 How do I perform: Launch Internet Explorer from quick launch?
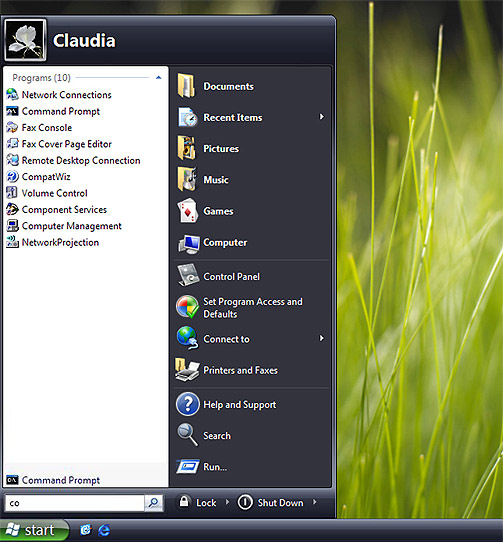104,530
